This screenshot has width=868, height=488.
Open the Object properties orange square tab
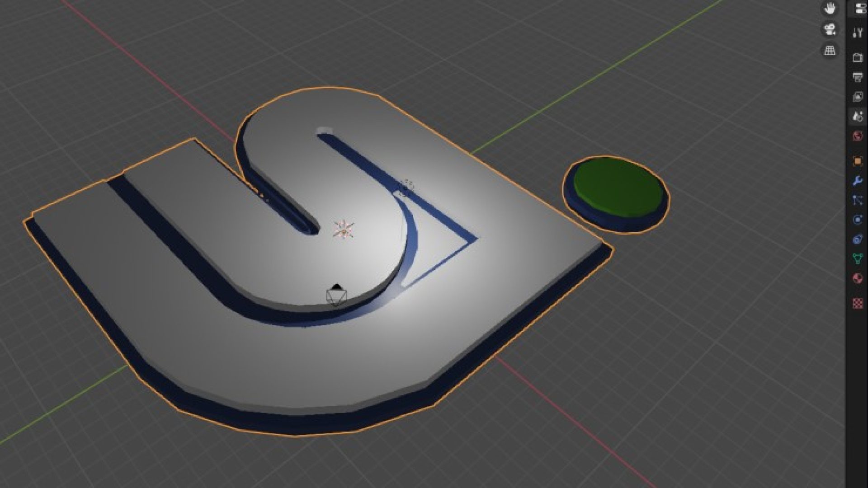pos(858,161)
